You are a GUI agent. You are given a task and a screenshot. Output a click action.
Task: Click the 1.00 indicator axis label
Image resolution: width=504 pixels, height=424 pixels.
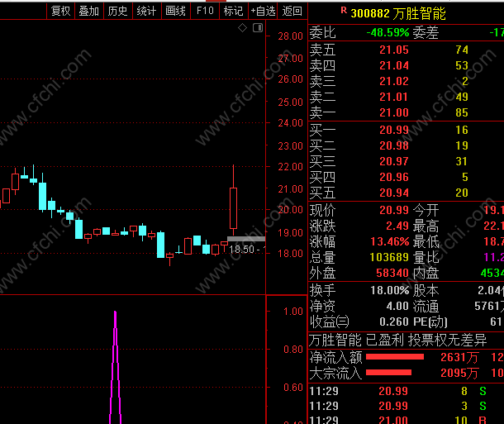[292, 312]
